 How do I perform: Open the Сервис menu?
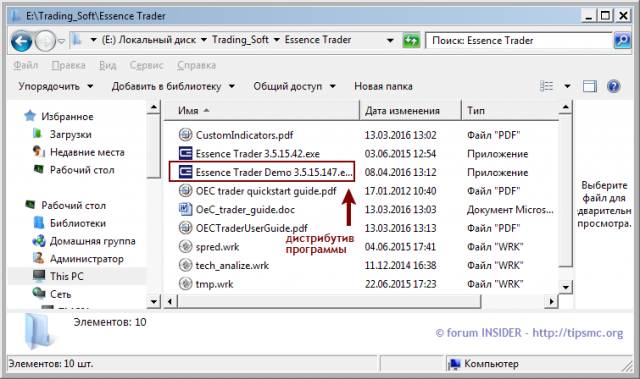[147, 65]
